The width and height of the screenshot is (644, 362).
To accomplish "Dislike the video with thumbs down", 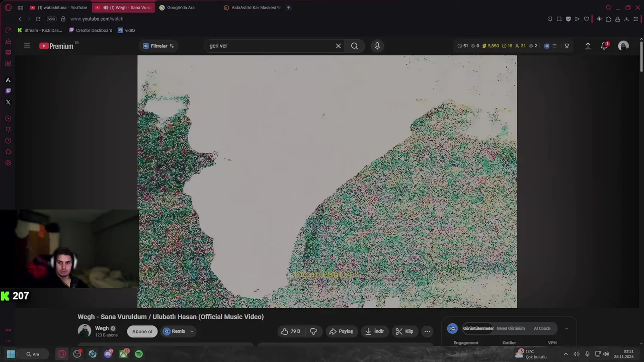I will point(313,331).
